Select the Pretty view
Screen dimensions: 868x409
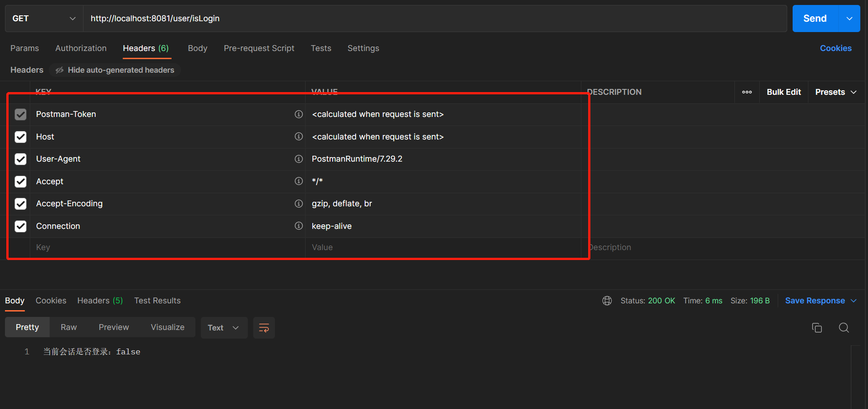(28, 327)
